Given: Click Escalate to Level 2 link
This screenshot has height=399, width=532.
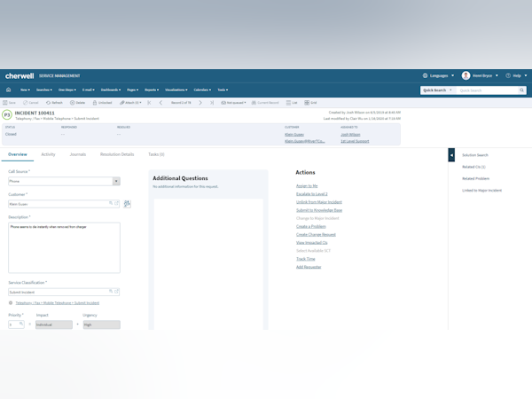Looking at the screenshot, I should (312, 194).
